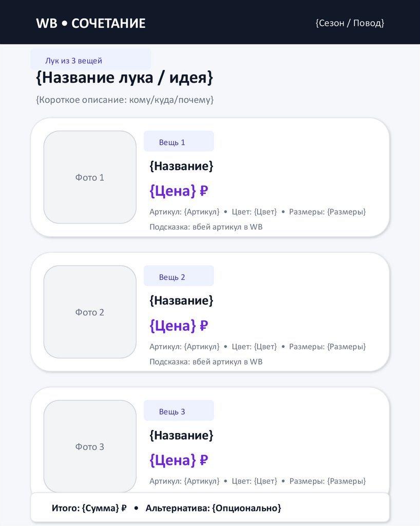Click the {Цена} ₽ price in the Вещь 1 card
The height and width of the screenshot is (526, 420).
pyautogui.click(x=179, y=191)
